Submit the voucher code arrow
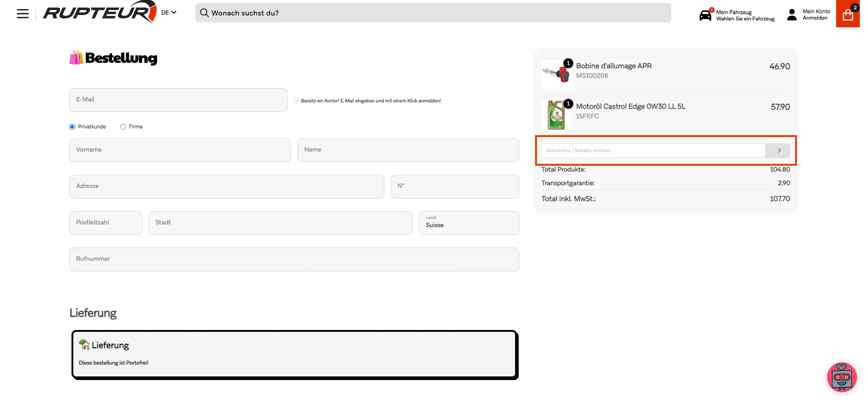This screenshot has width=868, height=401. tap(779, 150)
